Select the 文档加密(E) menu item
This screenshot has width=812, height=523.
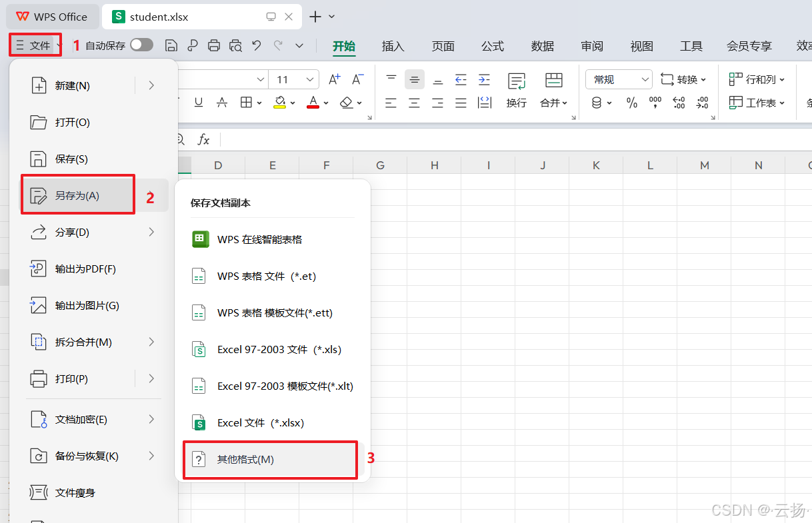pos(94,419)
